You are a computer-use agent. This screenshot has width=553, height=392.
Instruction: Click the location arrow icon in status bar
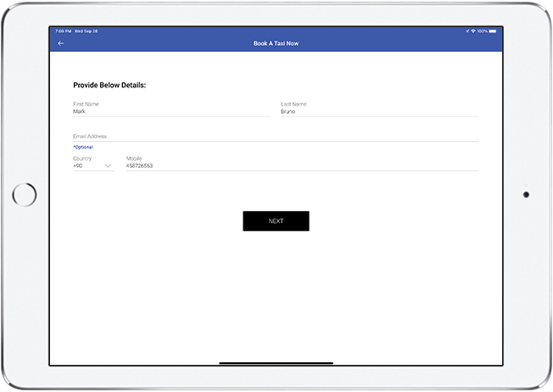click(467, 31)
